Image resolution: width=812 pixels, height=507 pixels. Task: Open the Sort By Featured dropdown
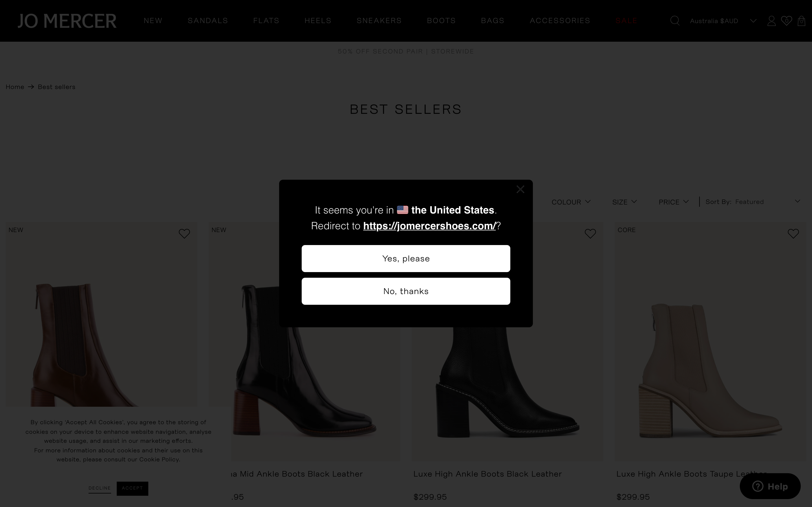point(753,201)
